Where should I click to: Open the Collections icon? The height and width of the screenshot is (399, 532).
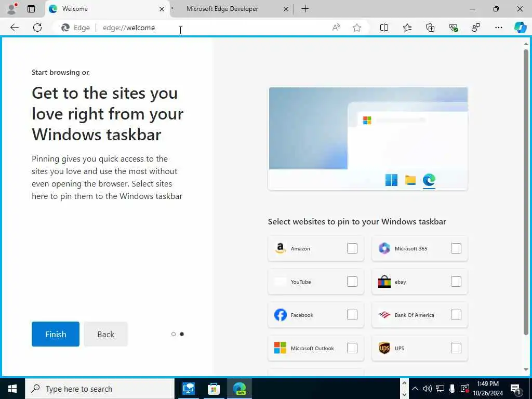(430, 28)
